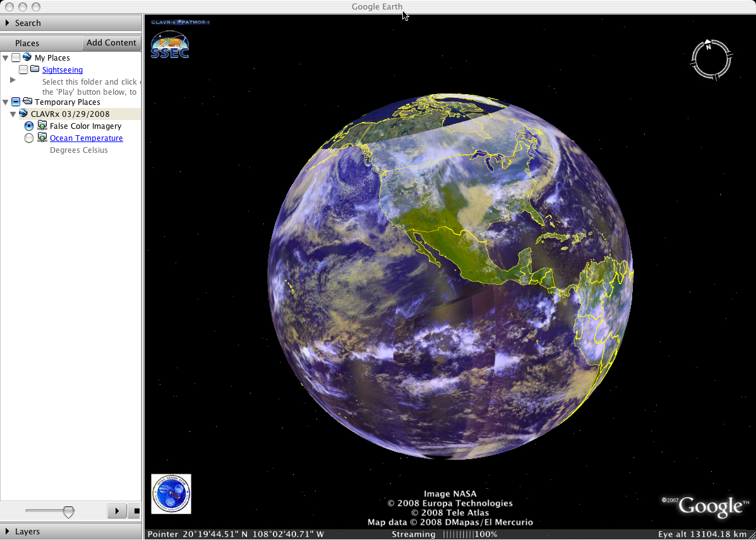The image size is (756, 540).
Task: Click the CLAVR-x PATMOS-x banner logo
Action: click(x=181, y=22)
